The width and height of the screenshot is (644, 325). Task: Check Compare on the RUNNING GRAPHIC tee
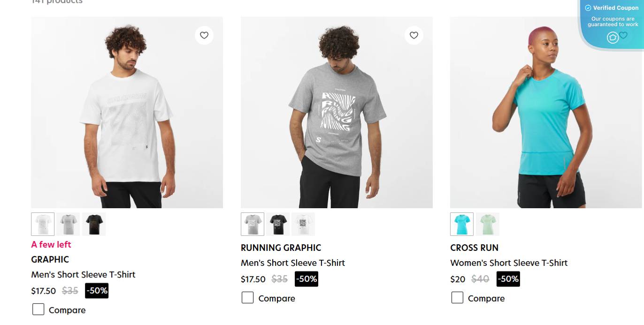248,298
